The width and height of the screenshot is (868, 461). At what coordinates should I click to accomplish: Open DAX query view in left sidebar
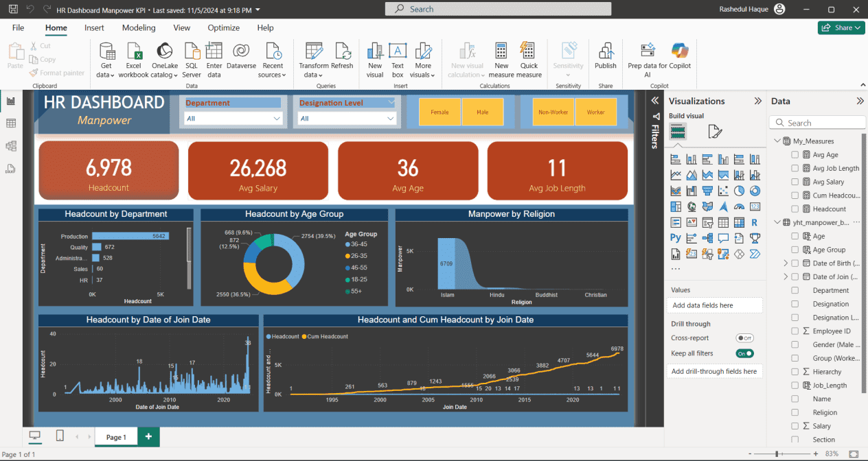click(11, 169)
